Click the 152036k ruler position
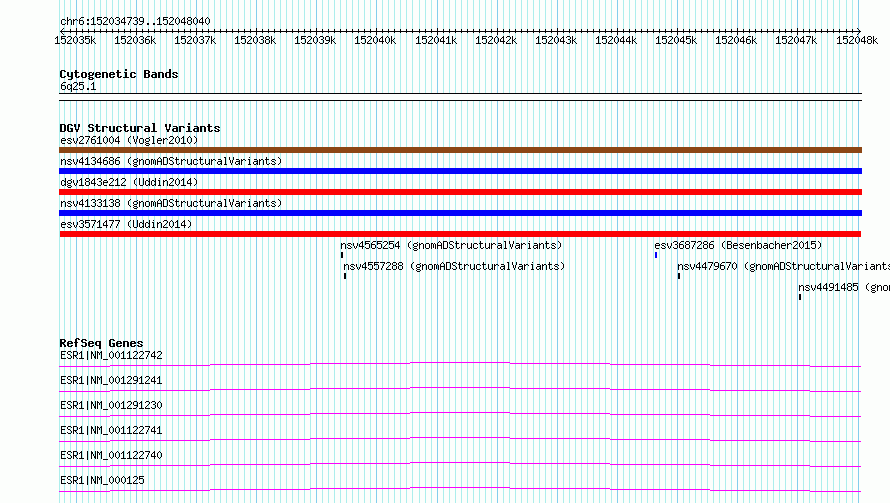The width and height of the screenshot is (890, 503). click(135, 40)
